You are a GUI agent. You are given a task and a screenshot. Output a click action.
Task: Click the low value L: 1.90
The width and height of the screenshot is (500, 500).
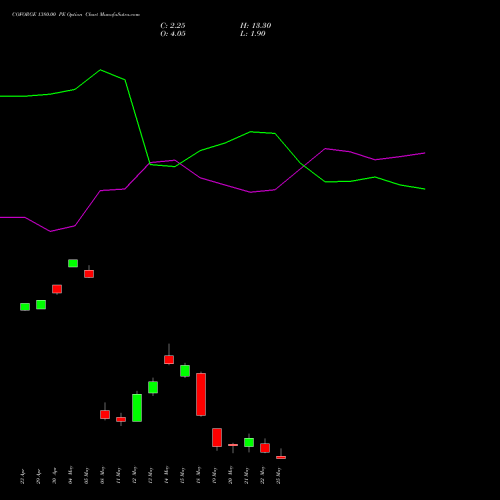[x=253, y=34]
